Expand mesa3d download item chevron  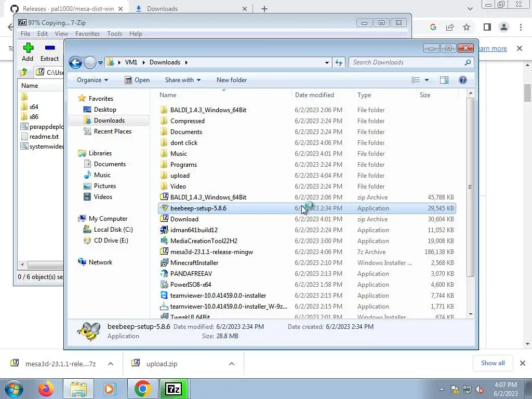(111, 364)
